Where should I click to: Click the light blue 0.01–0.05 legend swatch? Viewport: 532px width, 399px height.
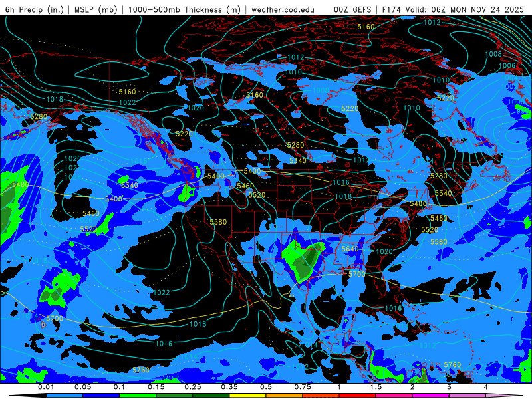[x=64, y=396]
